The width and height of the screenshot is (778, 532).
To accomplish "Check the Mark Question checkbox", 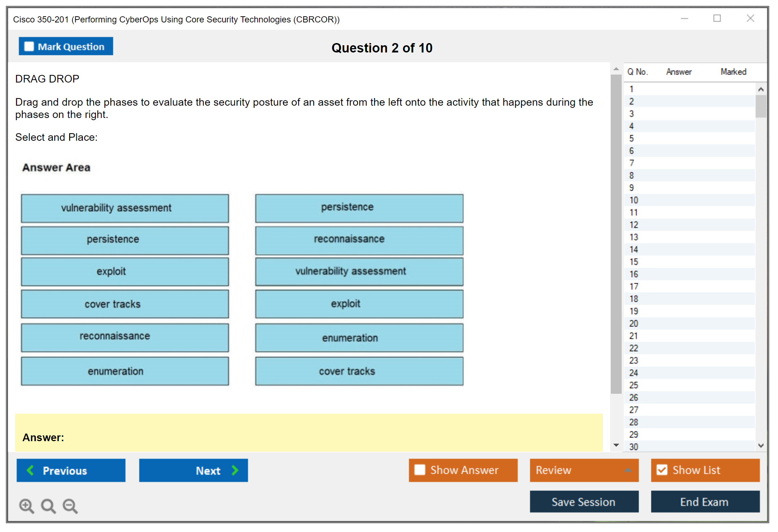I will tap(29, 46).
